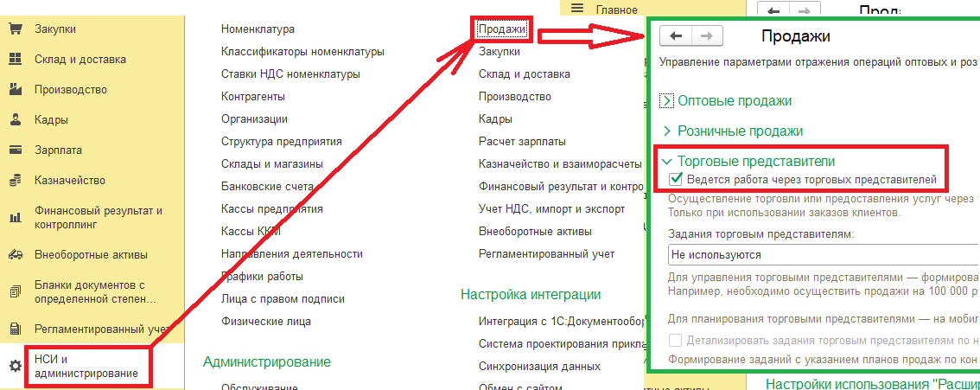This screenshot has height=390, width=980.
Task: Expand the Оптовые продажи section
Action: point(666,101)
